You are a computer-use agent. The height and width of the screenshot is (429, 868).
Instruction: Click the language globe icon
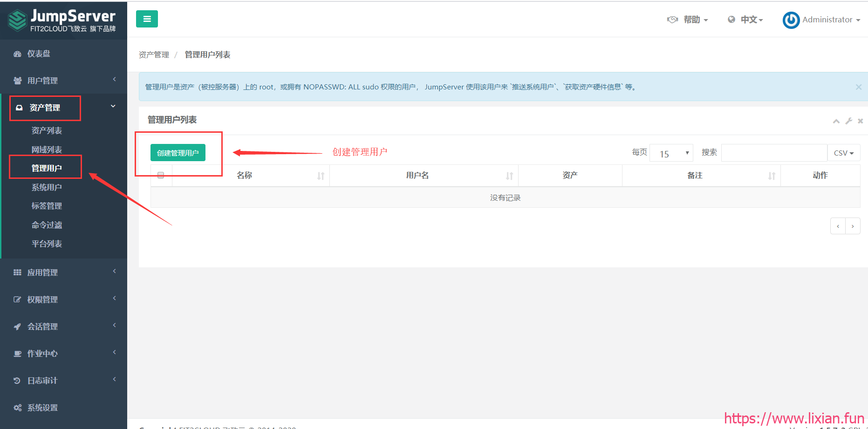pos(731,20)
